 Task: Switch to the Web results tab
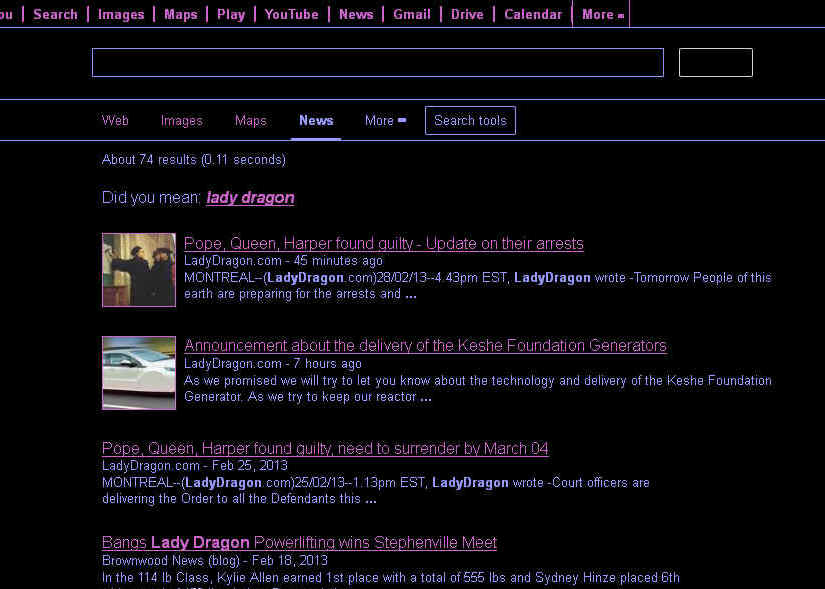click(x=115, y=121)
